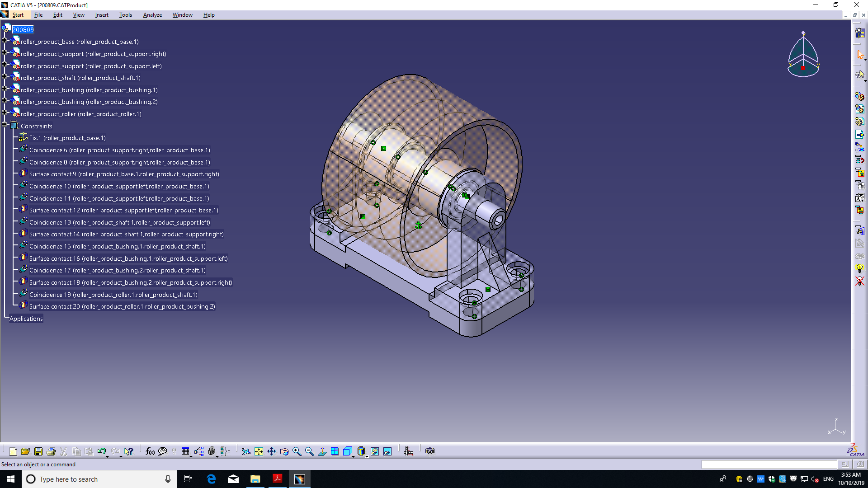Open the Insert menu
Image resolution: width=868 pixels, height=488 pixels.
pos(101,15)
